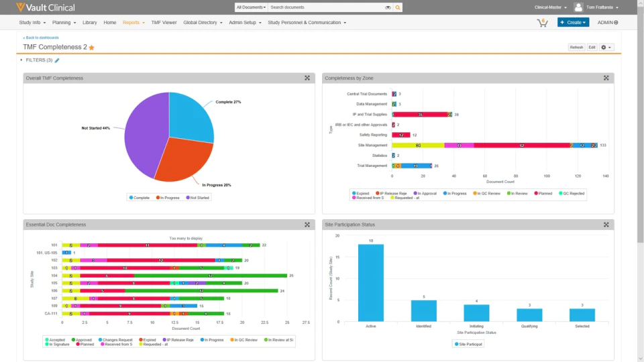This screenshot has height=362, width=644.
Task: Toggle the Not Started pie legend item
Action: click(197, 198)
